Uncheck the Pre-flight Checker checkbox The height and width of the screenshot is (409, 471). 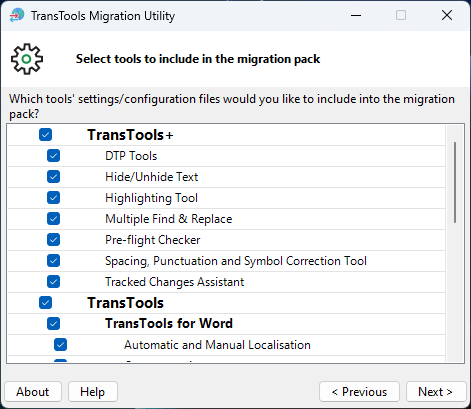53,240
